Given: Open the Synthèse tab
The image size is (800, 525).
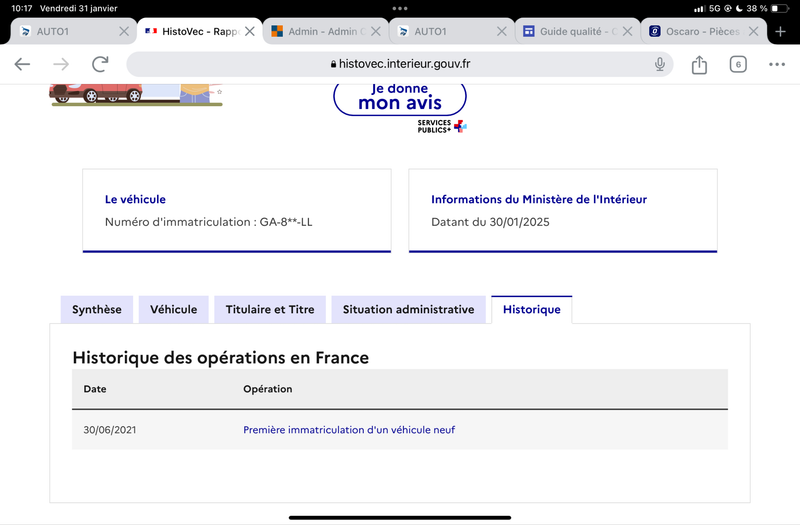Looking at the screenshot, I should click(x=97, y=310).
